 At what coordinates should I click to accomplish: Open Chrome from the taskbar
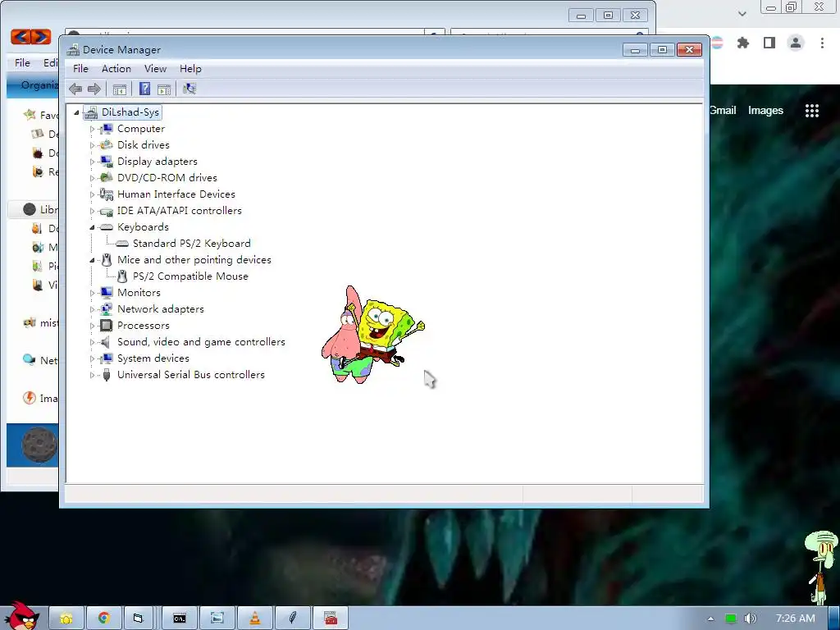pos(104,619)
